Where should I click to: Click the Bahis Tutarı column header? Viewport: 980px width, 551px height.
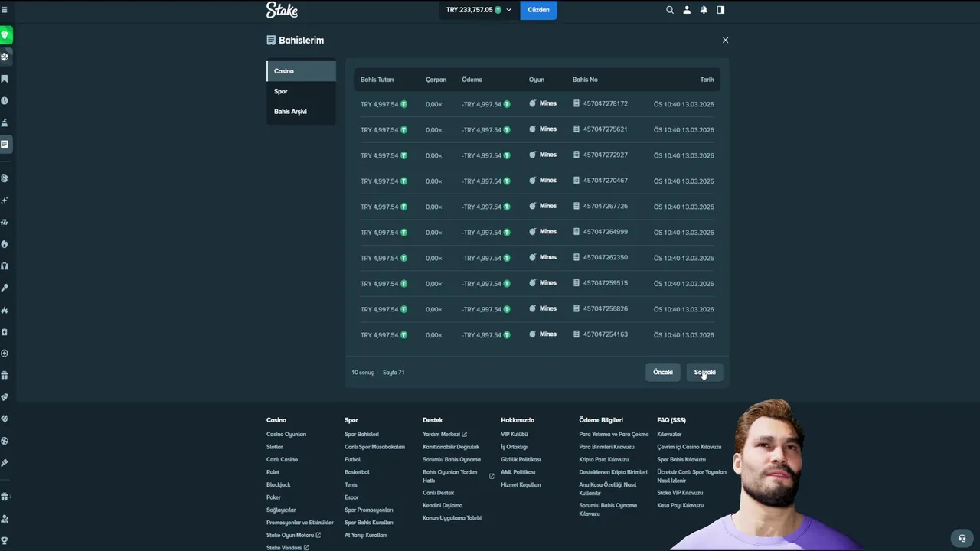pos(377,80)
